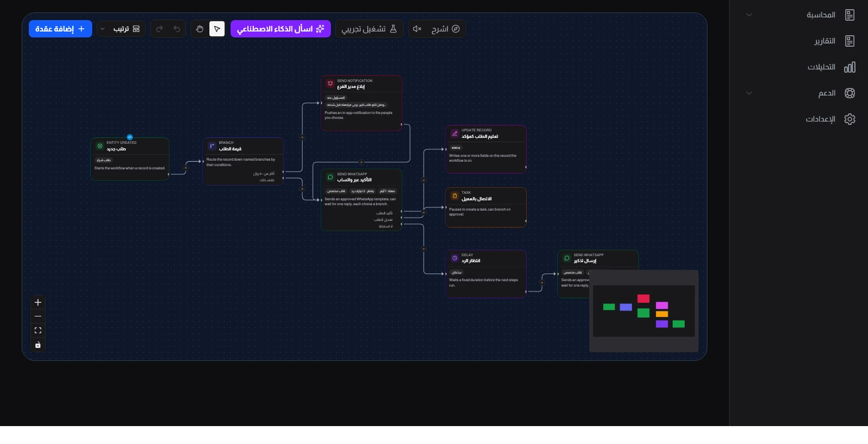Click the orange node in the minimap

[662, 314]
